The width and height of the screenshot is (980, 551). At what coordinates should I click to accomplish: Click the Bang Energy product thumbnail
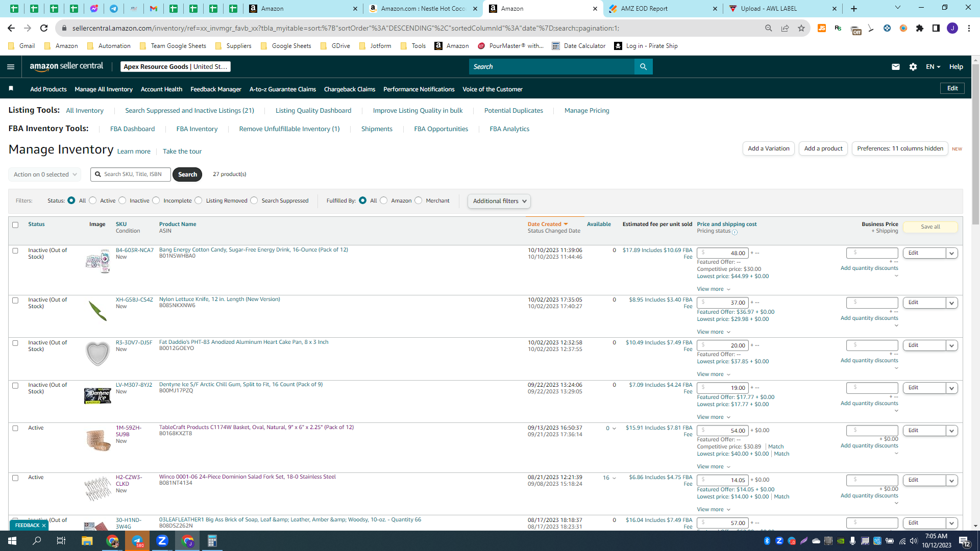pos(97,261)
